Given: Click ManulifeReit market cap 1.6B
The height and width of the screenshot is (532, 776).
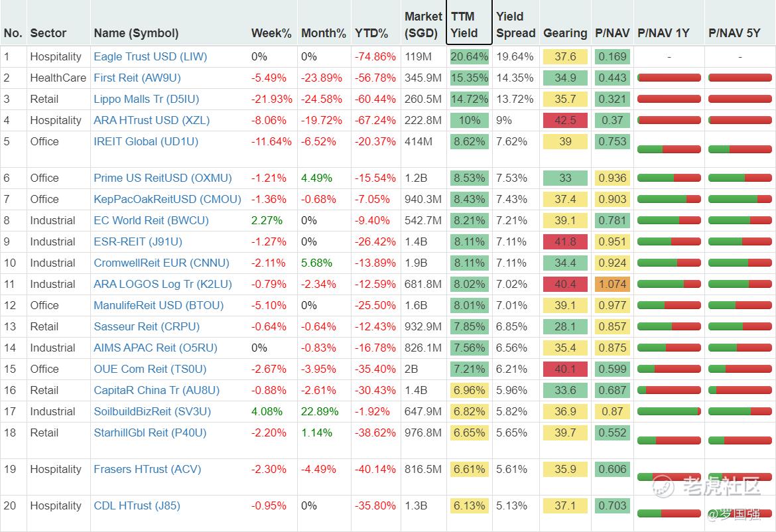Looking at the screenshot, I should pyautogui.click(x=415, y=305).
